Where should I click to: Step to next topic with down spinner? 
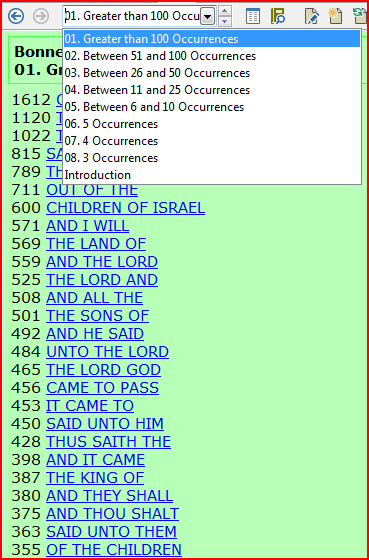pyautogui.click(x=224, y=21)
